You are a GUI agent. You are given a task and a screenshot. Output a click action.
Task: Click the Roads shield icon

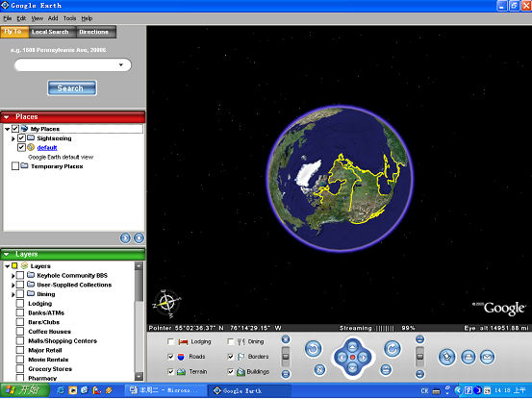click(181, 357)
